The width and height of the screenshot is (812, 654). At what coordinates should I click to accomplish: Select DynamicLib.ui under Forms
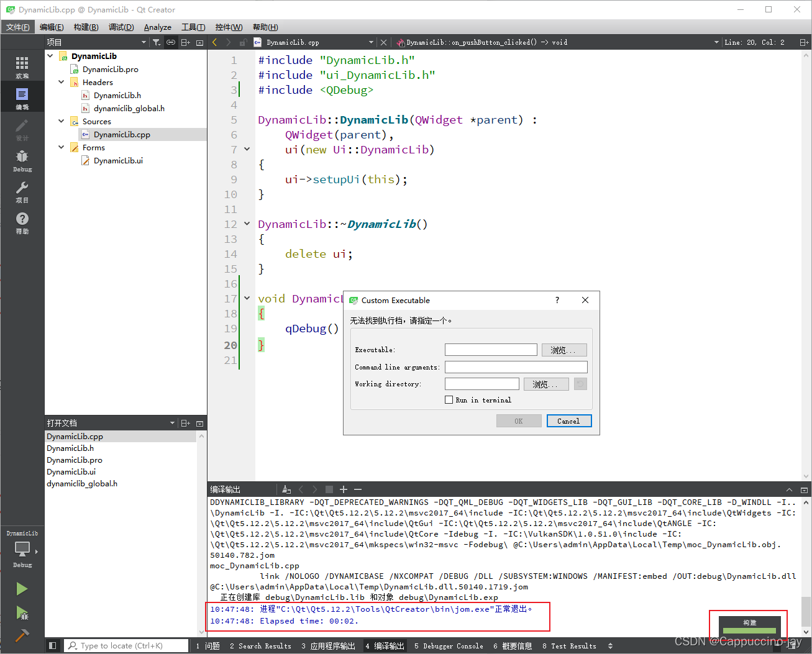click(x=118, y=160)
